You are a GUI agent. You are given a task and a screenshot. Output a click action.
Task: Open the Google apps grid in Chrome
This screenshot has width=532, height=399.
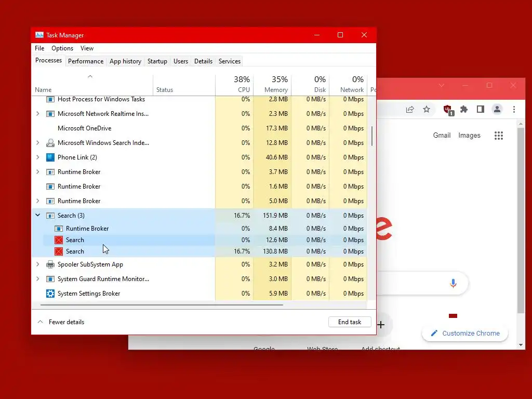(499, 136)
